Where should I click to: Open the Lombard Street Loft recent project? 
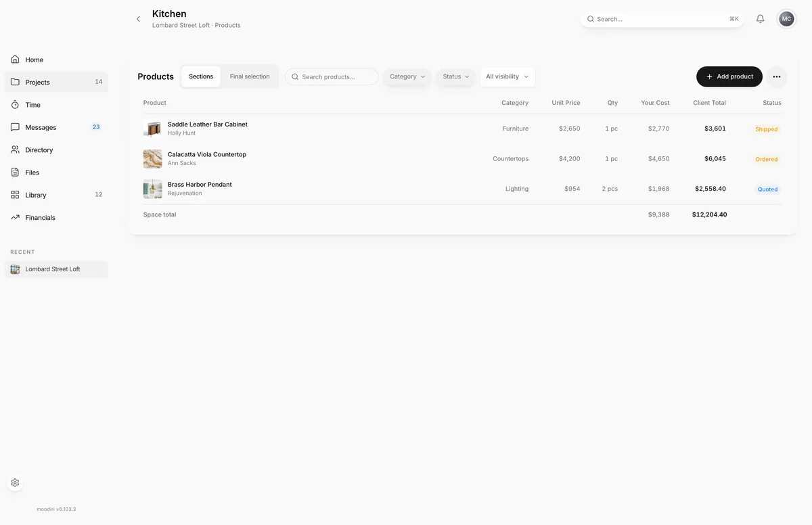(56, 269)
